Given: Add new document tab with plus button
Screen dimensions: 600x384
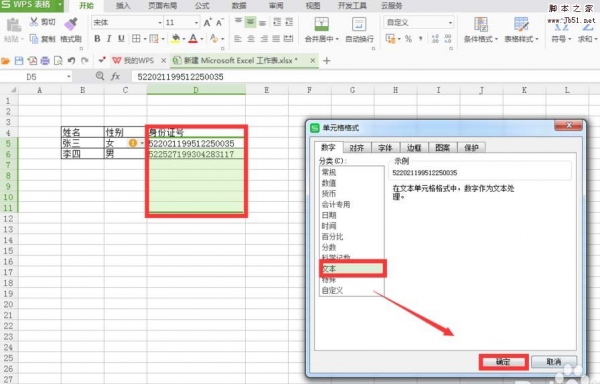Looking at the screenshot, I should click(x=326, y=60).
